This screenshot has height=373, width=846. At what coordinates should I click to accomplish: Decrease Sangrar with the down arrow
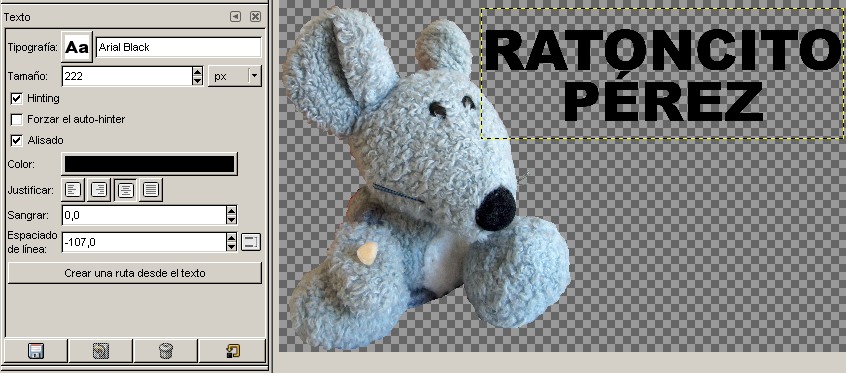[231, 220]
